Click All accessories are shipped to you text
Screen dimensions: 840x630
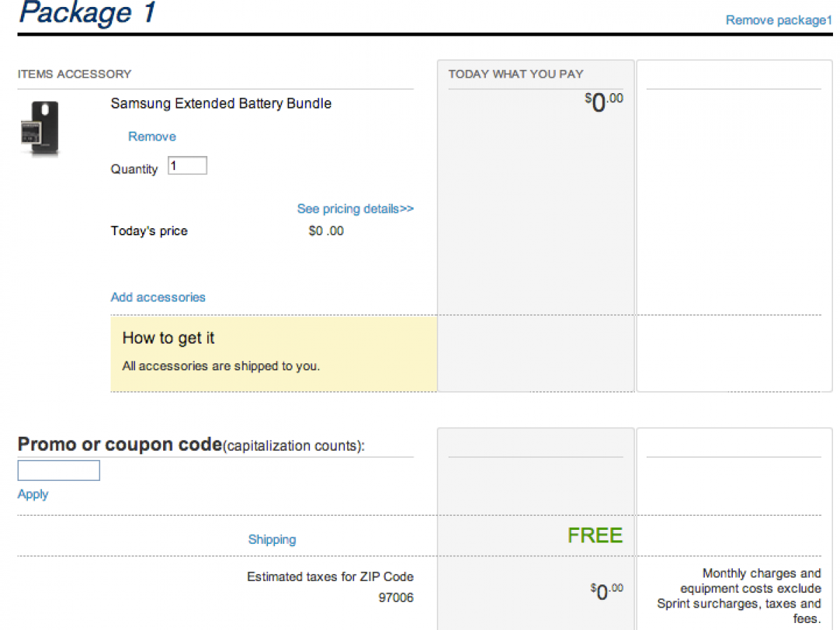tap(220, 366)
